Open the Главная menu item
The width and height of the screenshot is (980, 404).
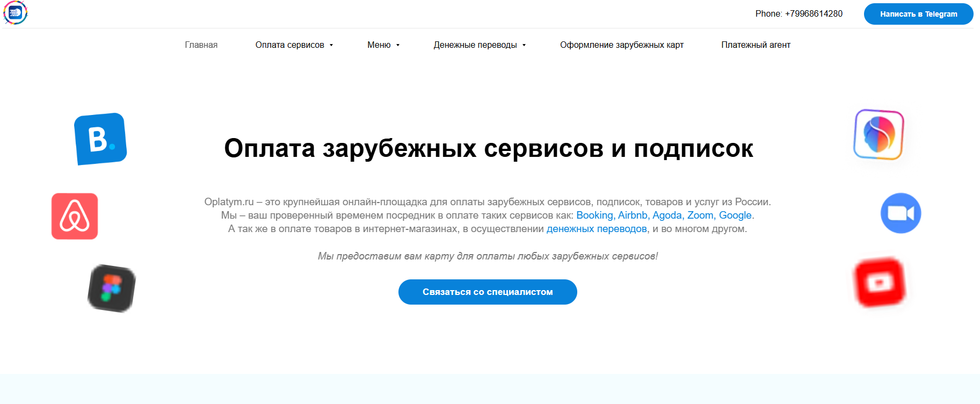coord(201,45)
